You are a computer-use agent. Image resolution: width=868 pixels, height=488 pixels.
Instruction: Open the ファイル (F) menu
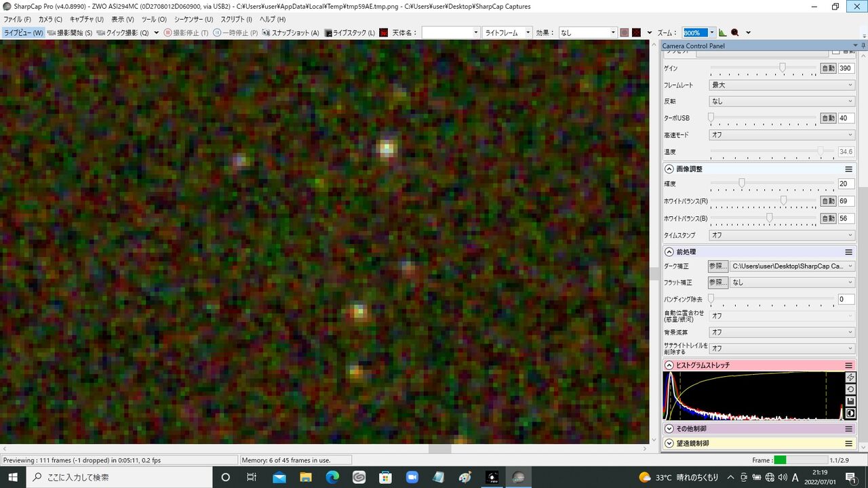click(x=17, y=19)
